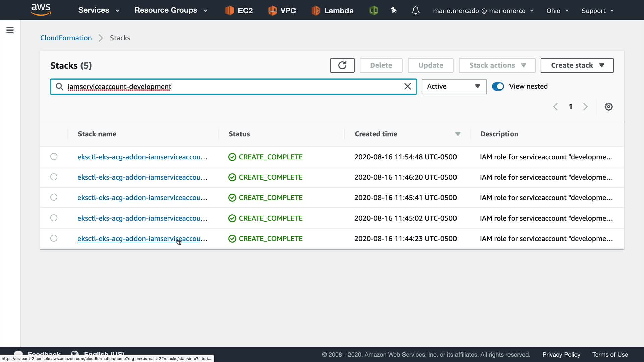Select radio button for first stack
644x362 pixels.
tap(54, 157)
